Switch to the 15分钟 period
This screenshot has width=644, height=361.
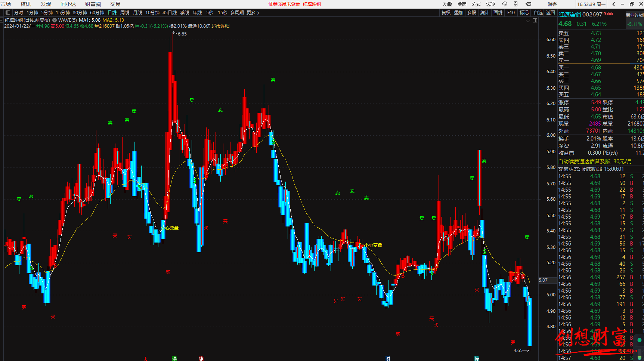click(x=63, y=13)
